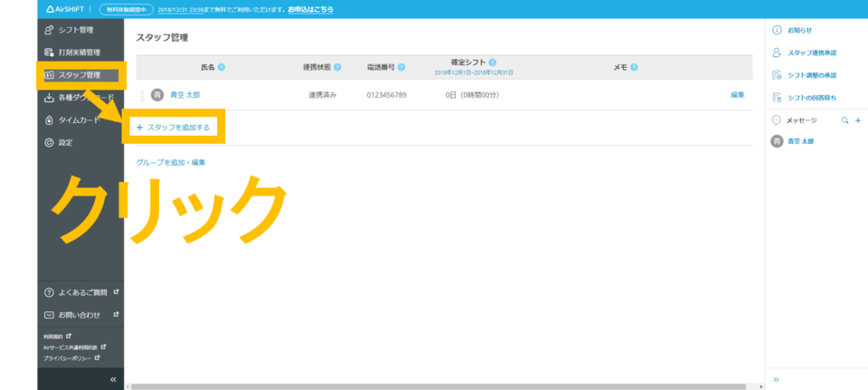868x390 pixels.
Task: Click the グループを追加・編集 link
Action: coord(171,163)
